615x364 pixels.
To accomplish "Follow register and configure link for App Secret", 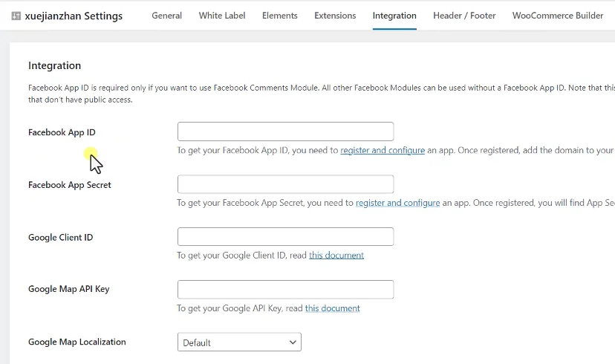I will click(x=398, y=203).
